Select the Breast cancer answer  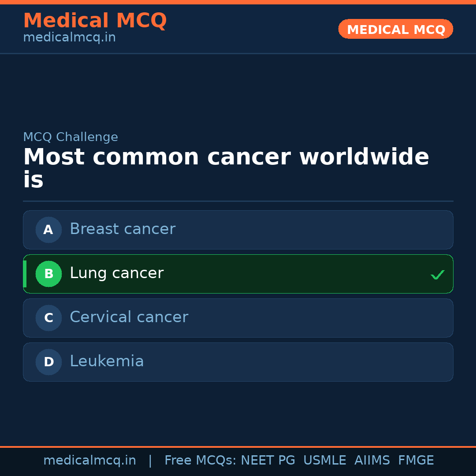(x=123, y=229)
